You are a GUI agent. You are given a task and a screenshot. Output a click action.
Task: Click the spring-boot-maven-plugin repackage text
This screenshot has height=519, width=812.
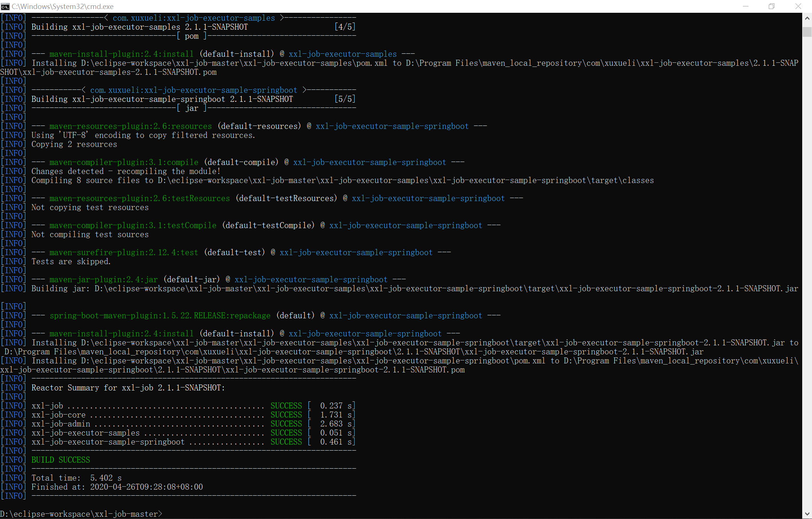coord(160,316)
